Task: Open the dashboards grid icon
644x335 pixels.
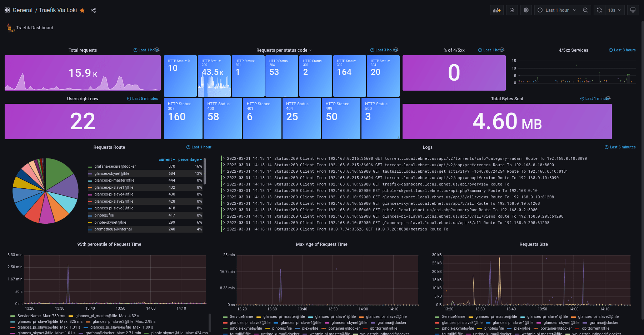Action: [7, 10]
